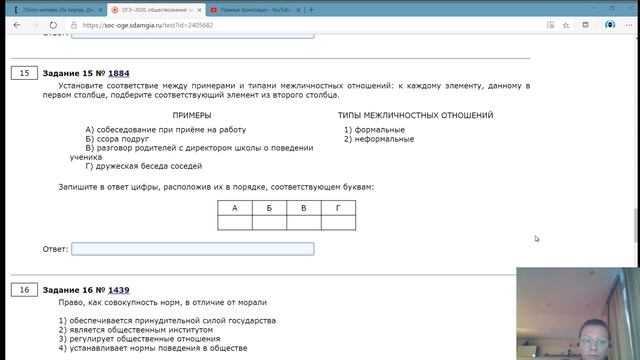Image resolution: width=640 pixels, height=360 pixels.
Task: Maximize the browser window
Action: click(612, 8)
